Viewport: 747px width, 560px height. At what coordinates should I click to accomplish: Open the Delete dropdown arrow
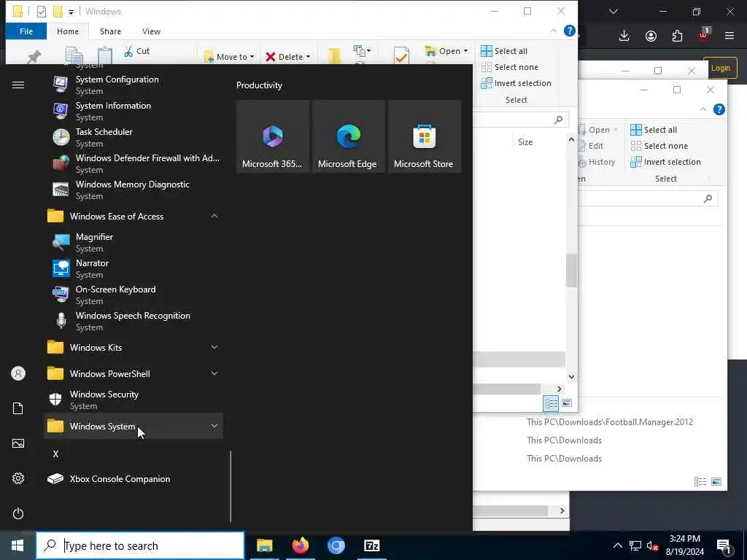point(309,57)
